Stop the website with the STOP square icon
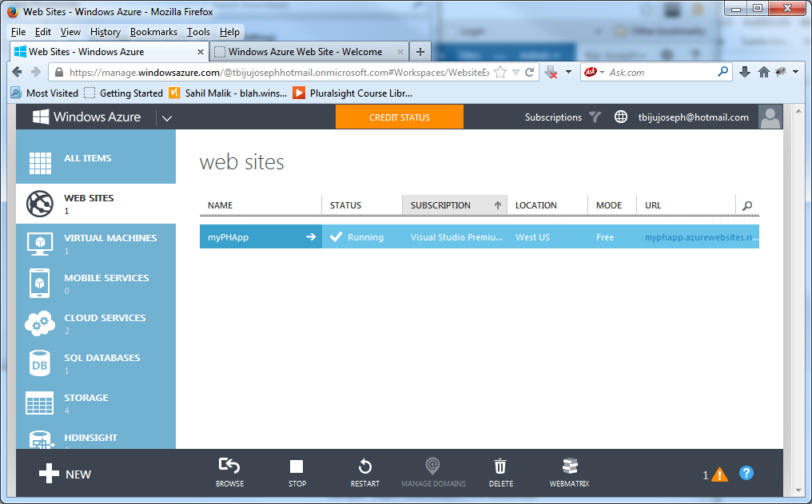Screen dimensions: 812x504 (297, 466)
